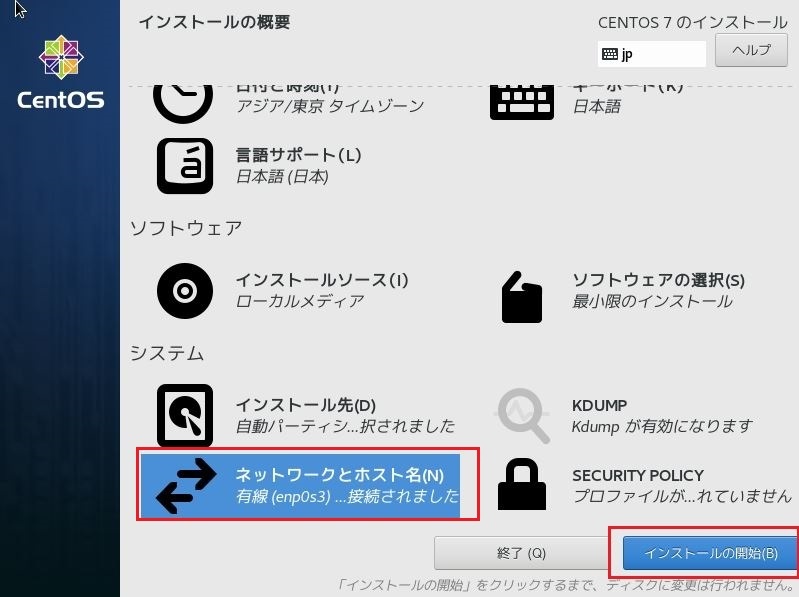Select the jp keyboard layout field
This screenshot has height=597, width=799.
click(652, 54)
